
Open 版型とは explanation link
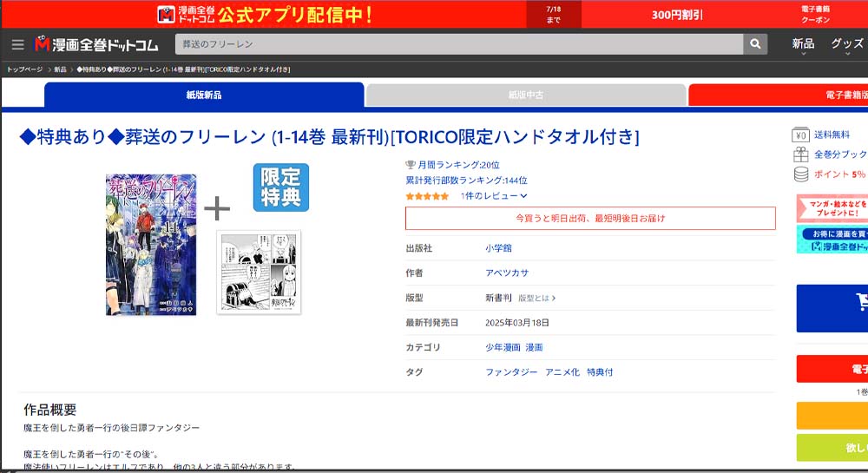[x=536, y=299]
